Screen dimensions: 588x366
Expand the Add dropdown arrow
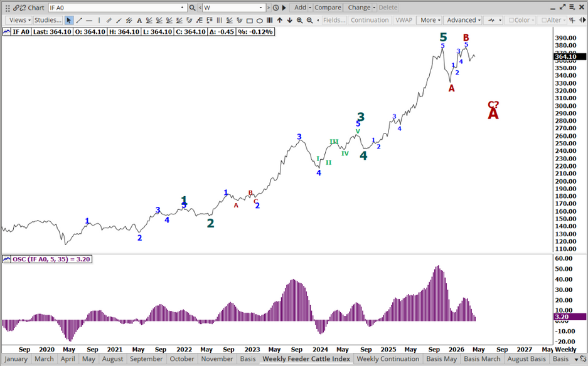(x=310, y=8)
